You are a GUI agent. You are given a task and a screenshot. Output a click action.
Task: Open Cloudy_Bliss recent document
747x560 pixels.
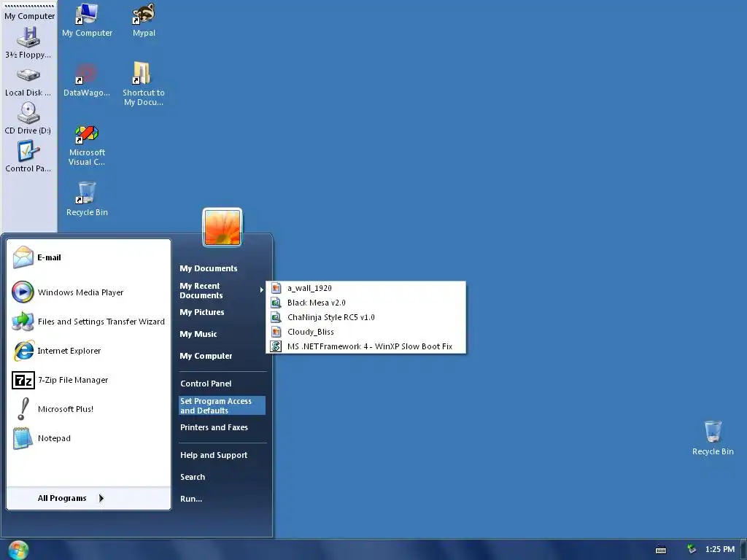[366, 332]
